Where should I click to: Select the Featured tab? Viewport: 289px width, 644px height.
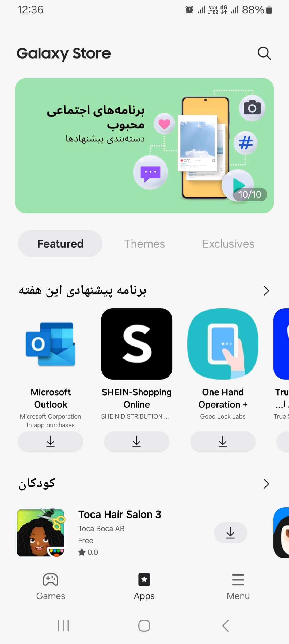pos(60,244)
